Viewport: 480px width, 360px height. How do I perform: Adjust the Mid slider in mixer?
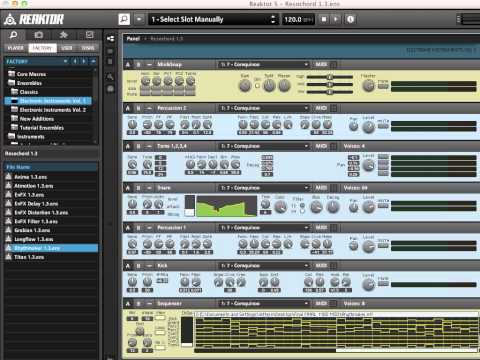329,85
